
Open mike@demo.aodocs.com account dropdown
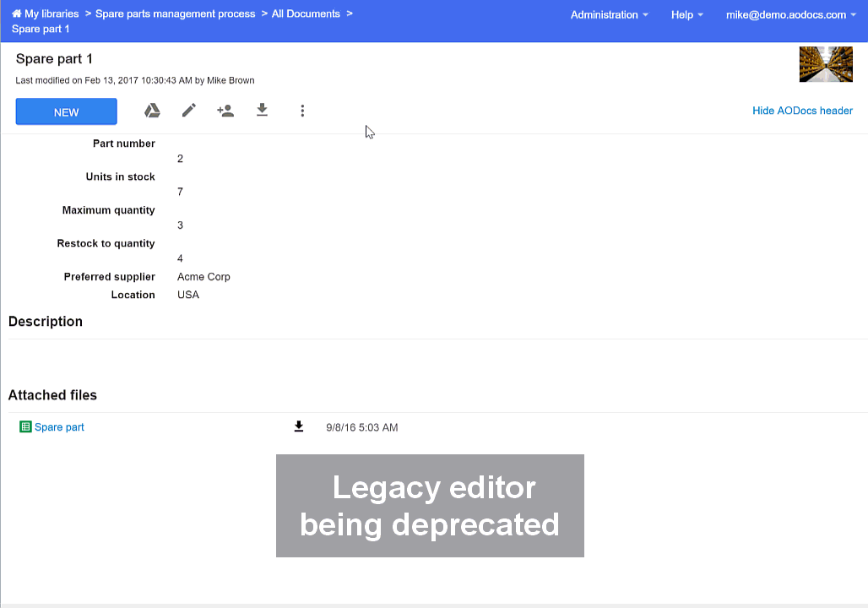[790, 15]
